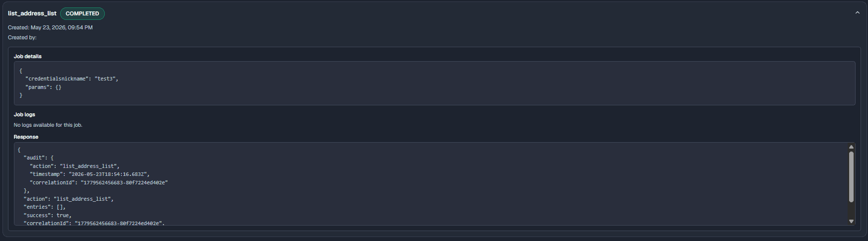Viewport: 868px width, 241px height.
Task: Click the Job details heading
Action: click(x=28, y=56)
